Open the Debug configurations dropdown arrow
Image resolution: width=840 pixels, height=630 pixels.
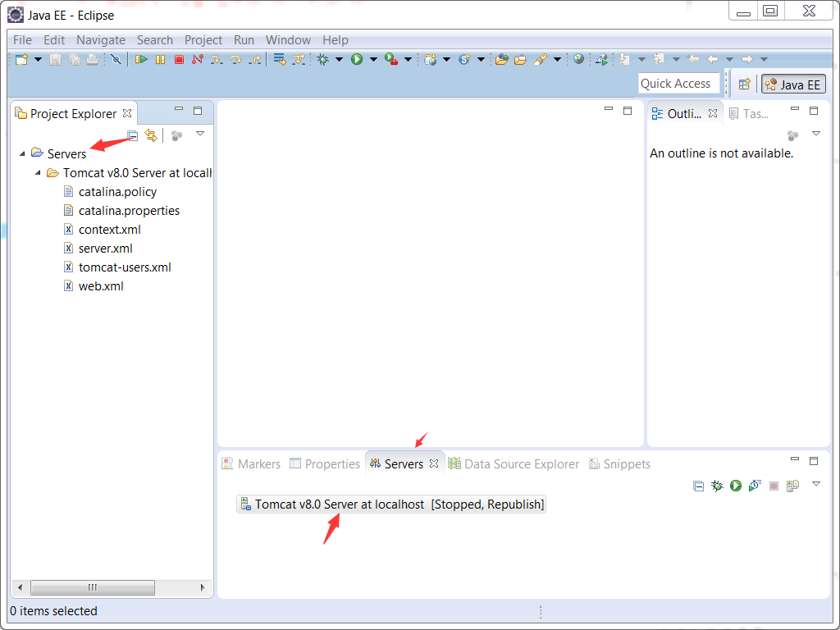click(x=339, y=59)
